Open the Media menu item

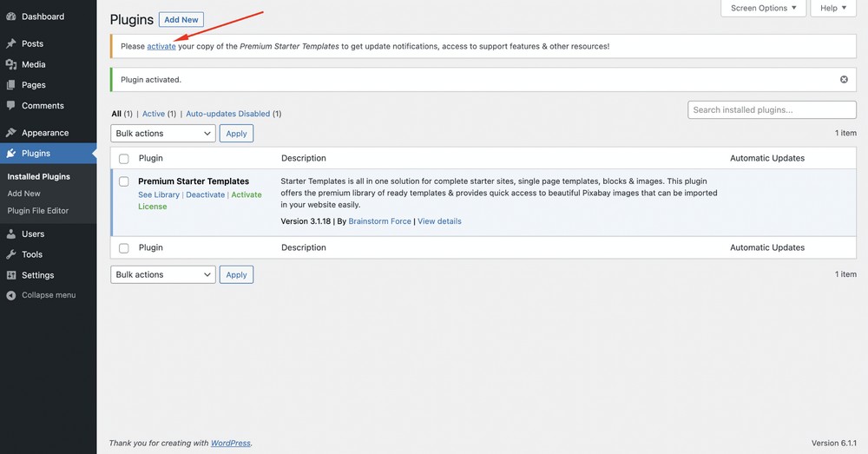[33, 64]
